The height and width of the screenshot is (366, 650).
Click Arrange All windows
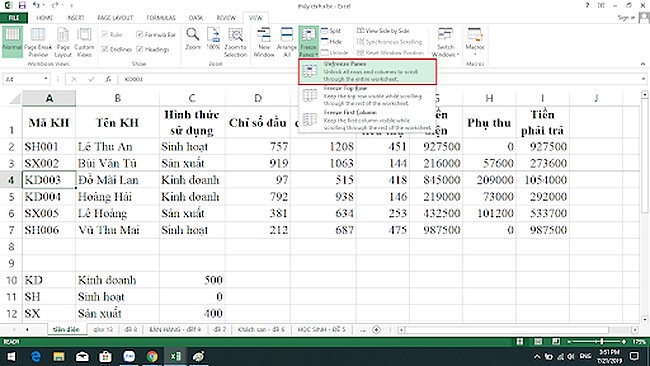(x=286, y=42)
